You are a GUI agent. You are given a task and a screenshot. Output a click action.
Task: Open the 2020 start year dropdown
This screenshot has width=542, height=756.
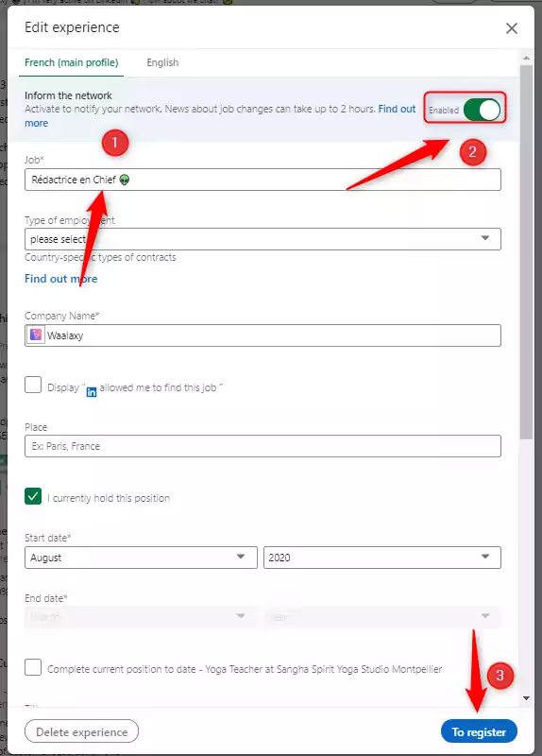click(x=382, y=558)
